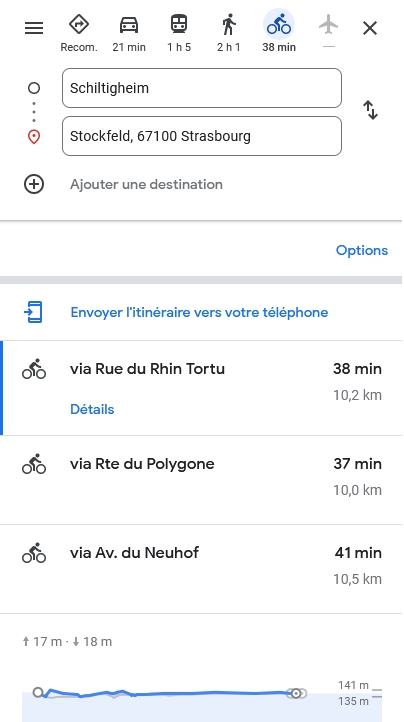Edit the Stockfeld destination field
This screenshot has width=404, height=722.
pos(202,136)
